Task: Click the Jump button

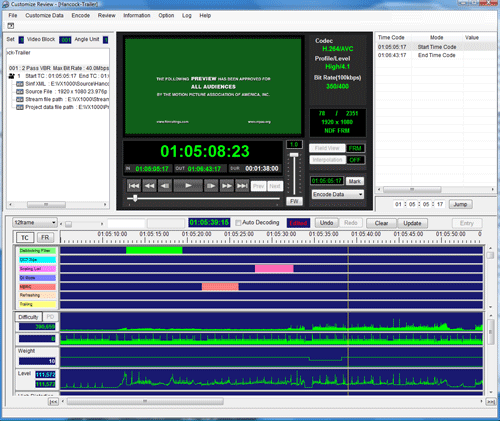Action: (460, 204)
